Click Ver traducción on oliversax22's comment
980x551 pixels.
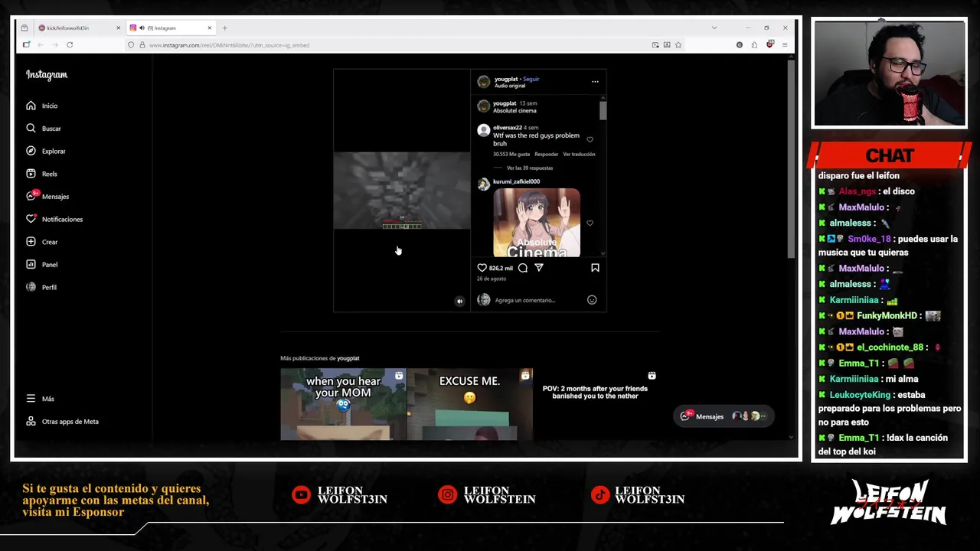(x=579, y=155)
